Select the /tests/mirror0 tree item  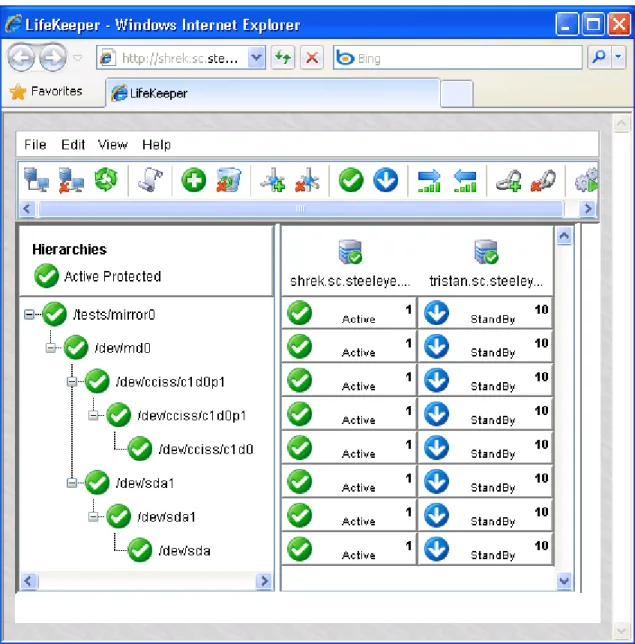[x=114, y=315]
